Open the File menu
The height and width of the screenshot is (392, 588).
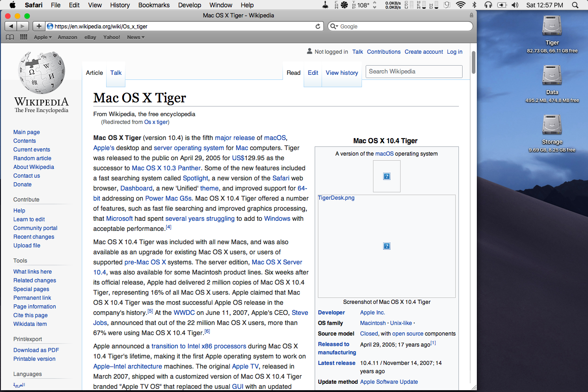56,5
